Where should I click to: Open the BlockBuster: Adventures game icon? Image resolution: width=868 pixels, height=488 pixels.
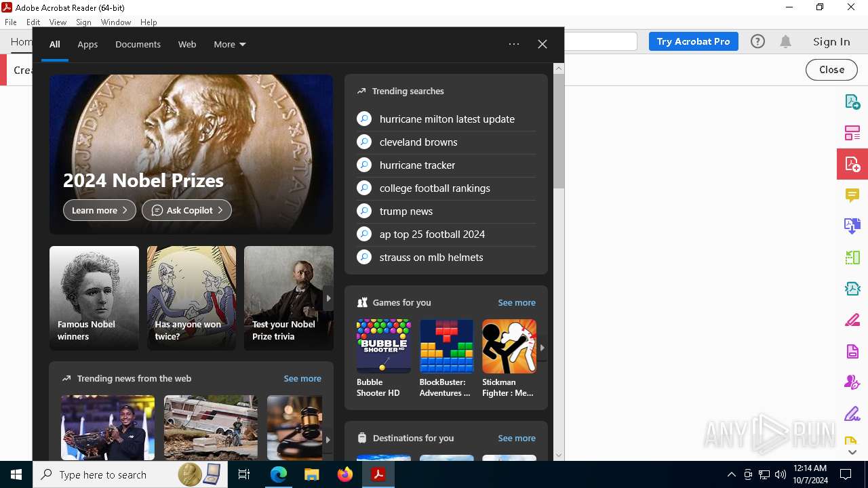pos(446,346)
